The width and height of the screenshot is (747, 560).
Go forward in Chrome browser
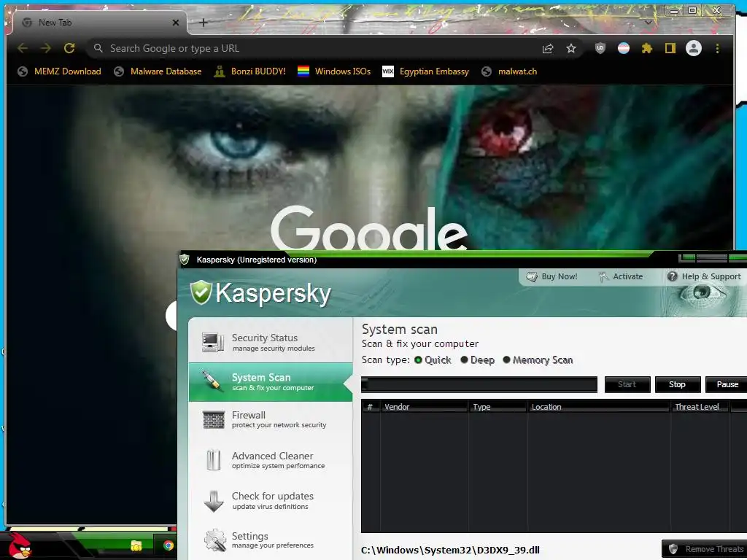pos(45,48)
